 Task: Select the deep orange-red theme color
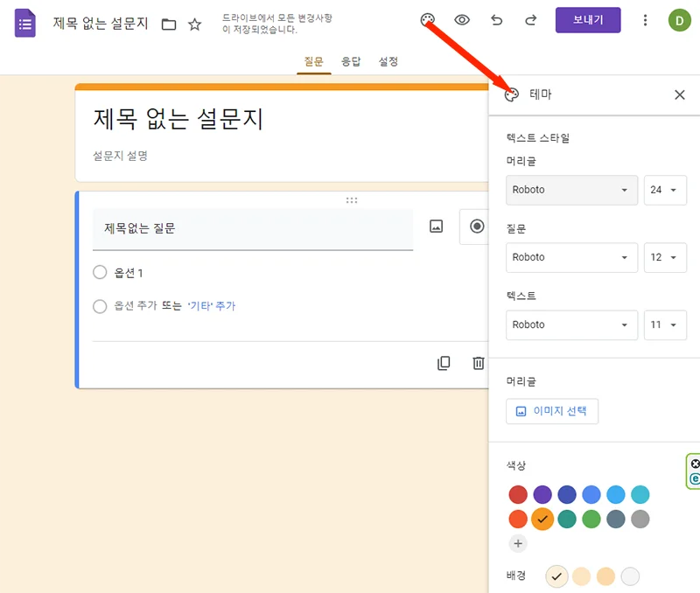pyautogui.click(x=518, y=519)
